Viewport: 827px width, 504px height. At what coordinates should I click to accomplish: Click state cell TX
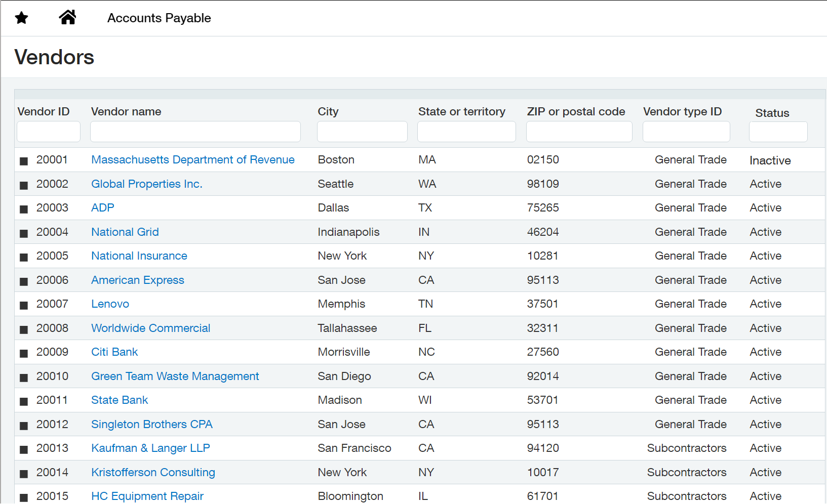click(x=425, y=207)
